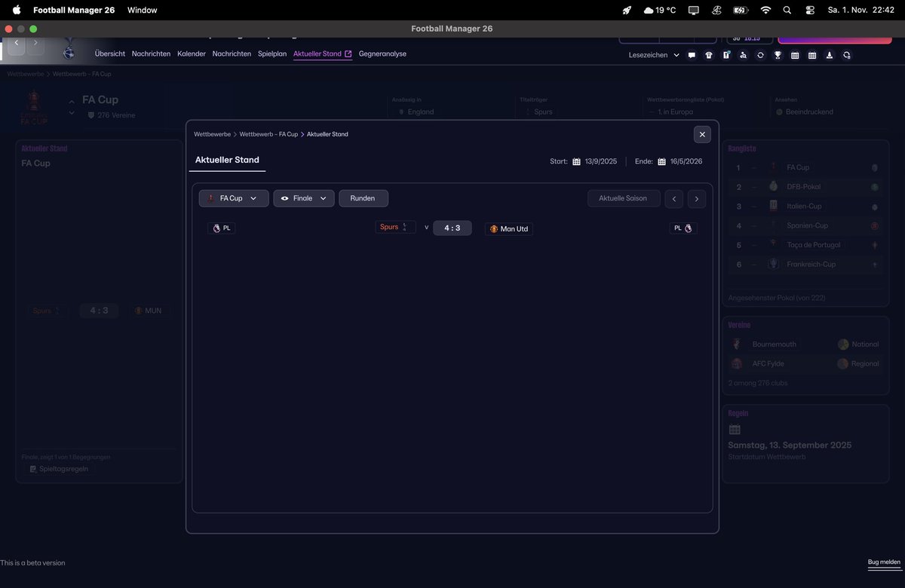Screen dimensions: 905x588
Task: Open the Kalender tab
Action: (x=192, y=54)
